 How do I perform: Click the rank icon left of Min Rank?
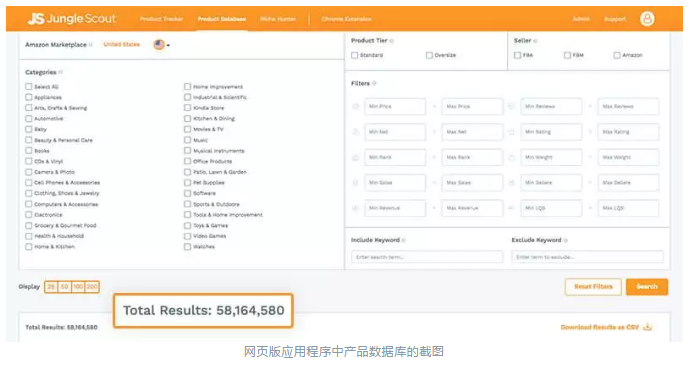pyautogui.click(x=356, y=157)
